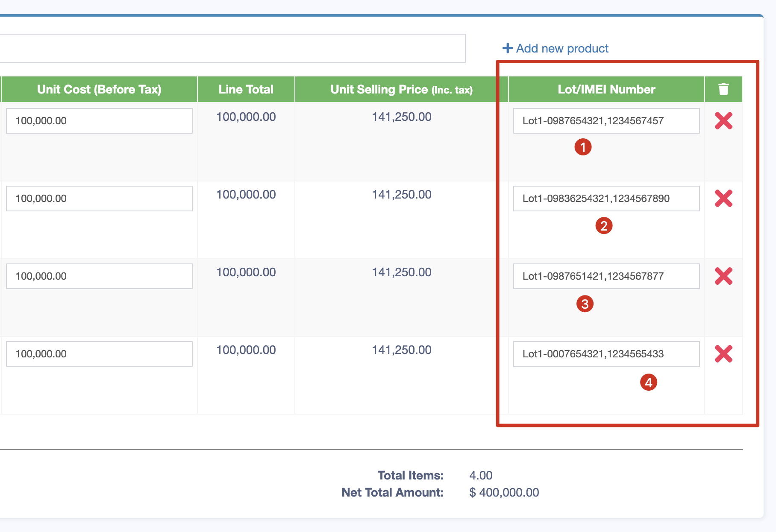776x532 pixels.
Task: Focus the fourth row's Unit Cost input
Action: 99,354
